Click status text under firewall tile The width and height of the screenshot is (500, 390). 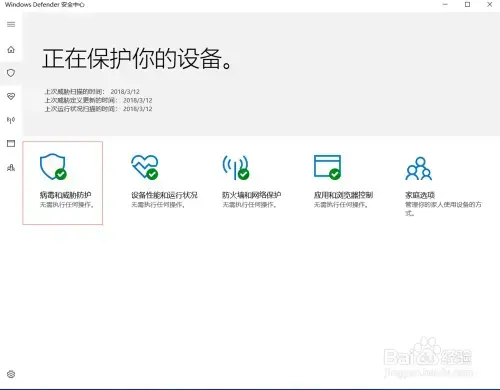pos(250,205)
